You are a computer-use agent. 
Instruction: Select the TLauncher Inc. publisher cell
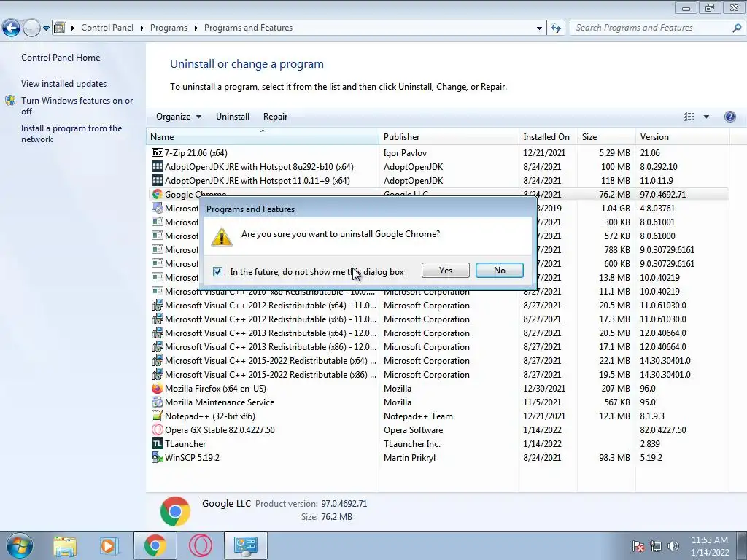tap(411, 444)
